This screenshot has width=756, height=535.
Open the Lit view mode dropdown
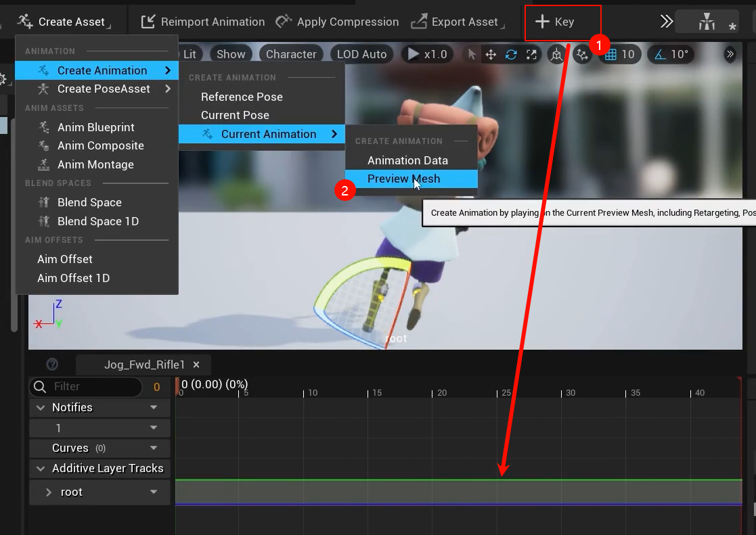click(189, 54)
